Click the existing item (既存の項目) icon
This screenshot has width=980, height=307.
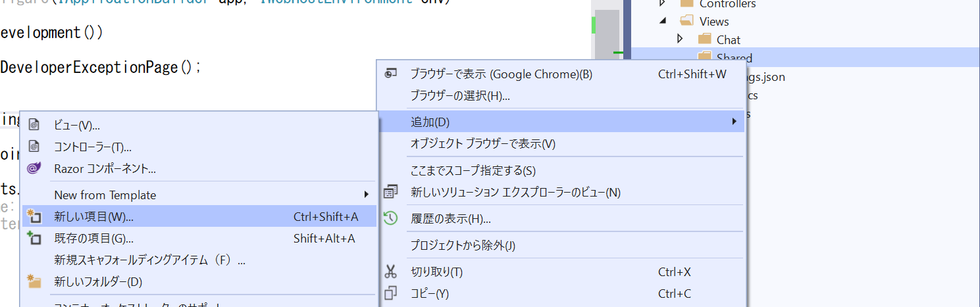(x=34, y=238)
